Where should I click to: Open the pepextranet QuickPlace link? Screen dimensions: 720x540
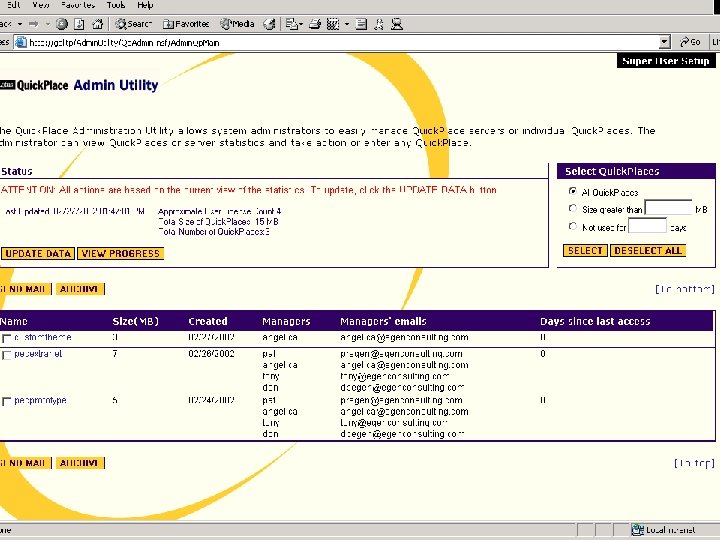click(38, 354)
